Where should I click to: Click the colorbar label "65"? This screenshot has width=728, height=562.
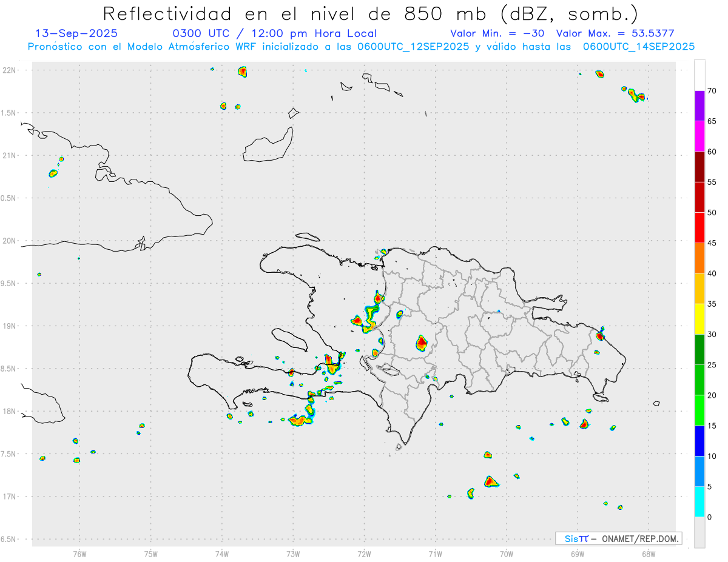point(712,121)
